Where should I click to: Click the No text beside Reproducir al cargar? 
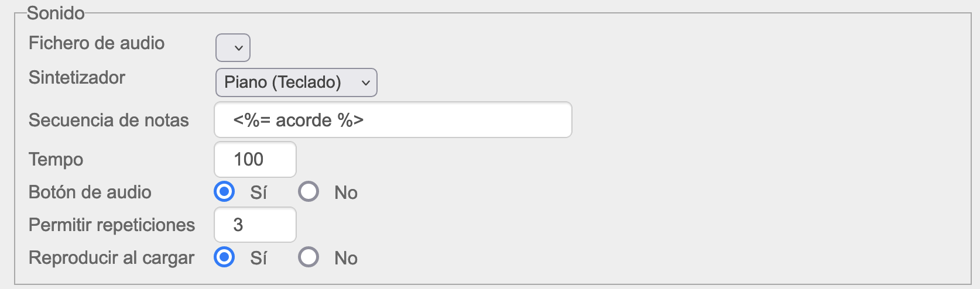pyautogui.click(x=346, y=258)
